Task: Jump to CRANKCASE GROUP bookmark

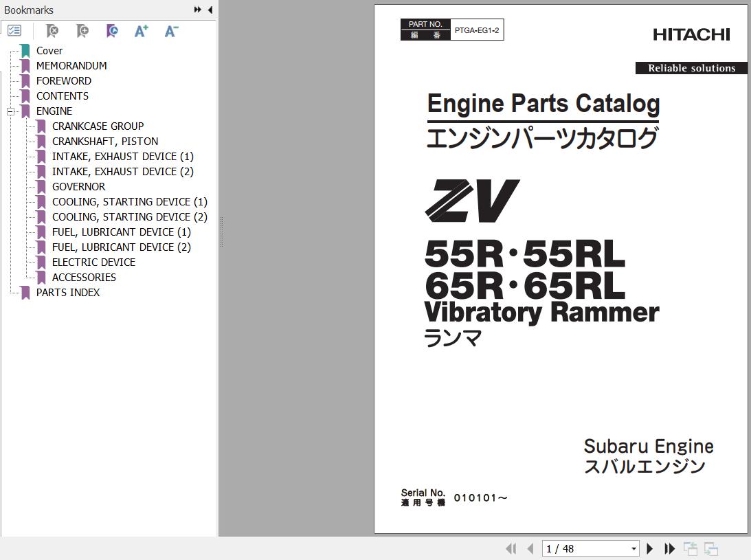Action: click(98, 126)
